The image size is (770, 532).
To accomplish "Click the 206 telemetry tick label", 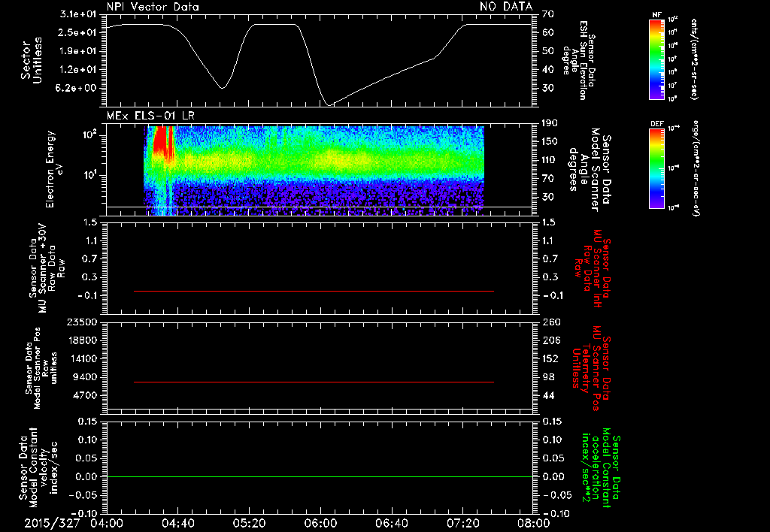I will [x=551, y=340].
